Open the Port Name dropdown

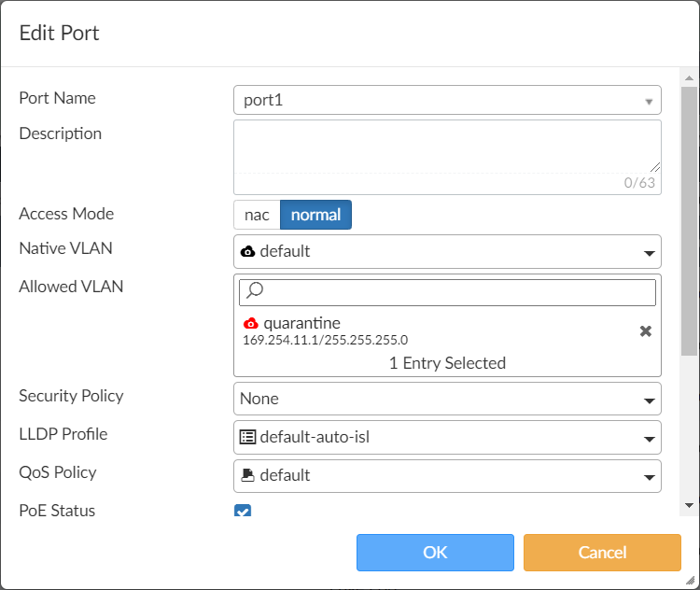(648, 101)
